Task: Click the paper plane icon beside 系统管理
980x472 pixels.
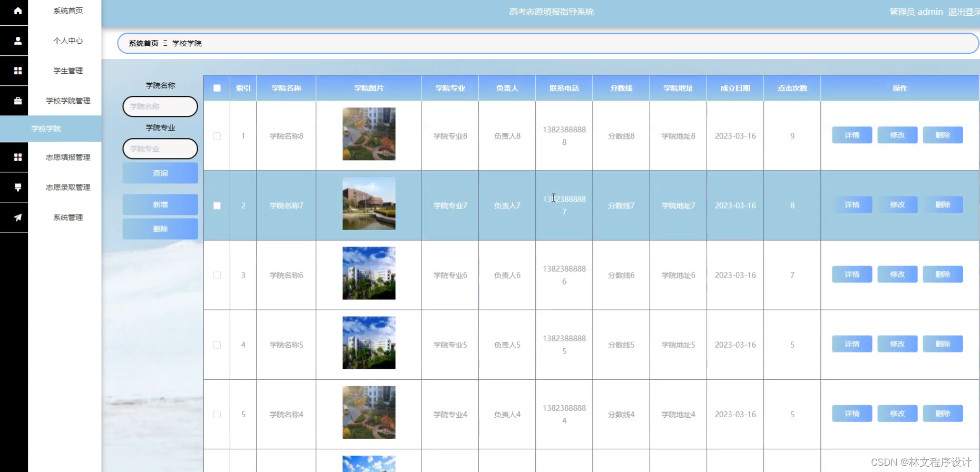Action: [x=18, y=217]
